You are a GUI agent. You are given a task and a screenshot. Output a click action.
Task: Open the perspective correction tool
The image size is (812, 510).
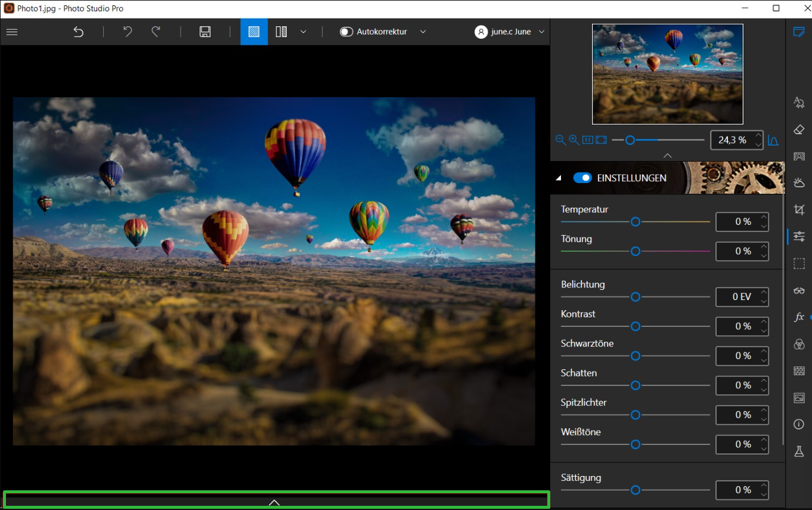799,156
